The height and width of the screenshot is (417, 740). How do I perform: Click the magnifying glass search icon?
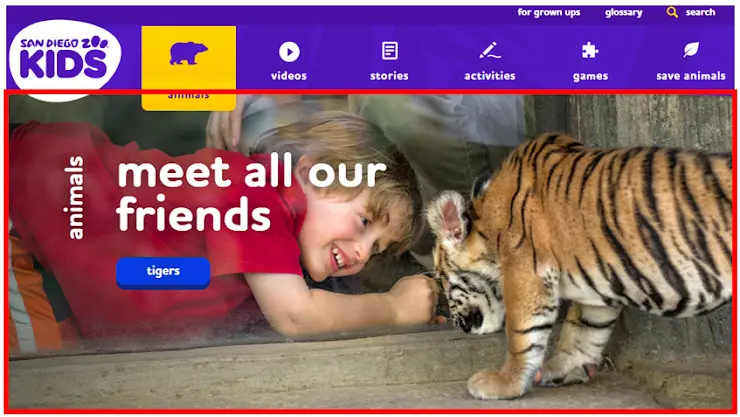(x=672, y=12)
